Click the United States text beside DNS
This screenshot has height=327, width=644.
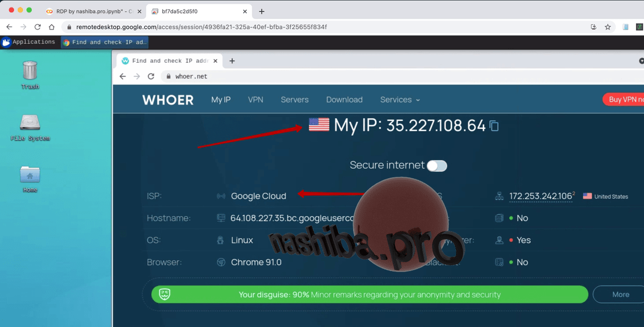click(611, 197)
